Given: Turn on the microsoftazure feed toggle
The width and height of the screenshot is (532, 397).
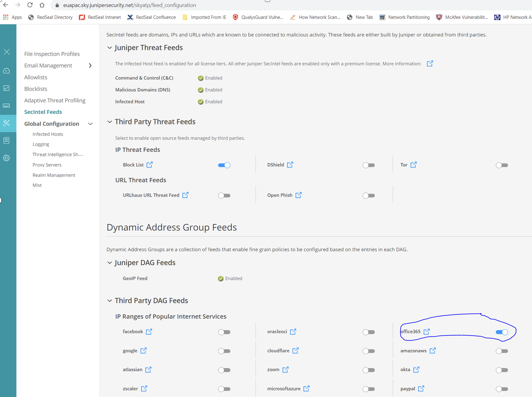Looking at the screenshot, I should 369,389.
